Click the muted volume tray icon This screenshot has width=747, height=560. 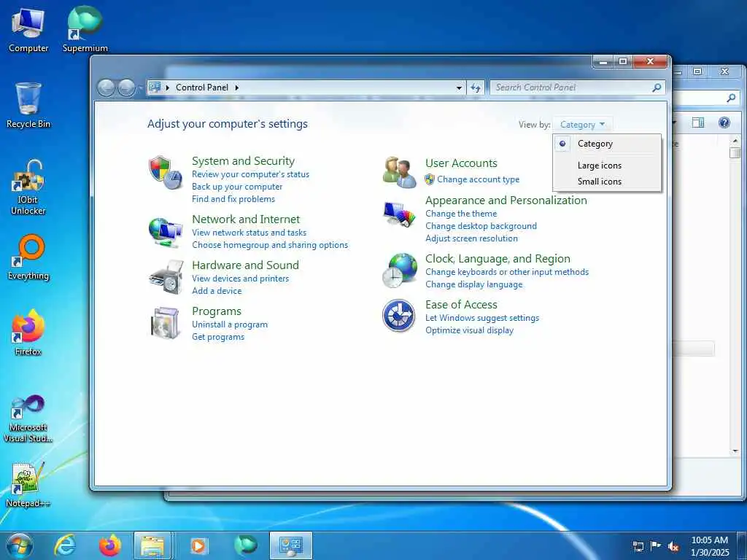point(673,546)
